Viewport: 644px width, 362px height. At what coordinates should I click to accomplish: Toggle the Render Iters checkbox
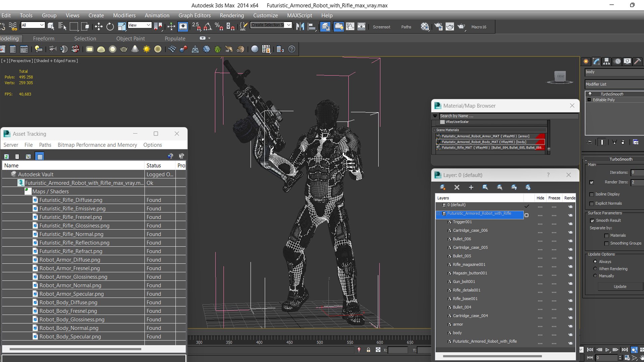[591, 182]
